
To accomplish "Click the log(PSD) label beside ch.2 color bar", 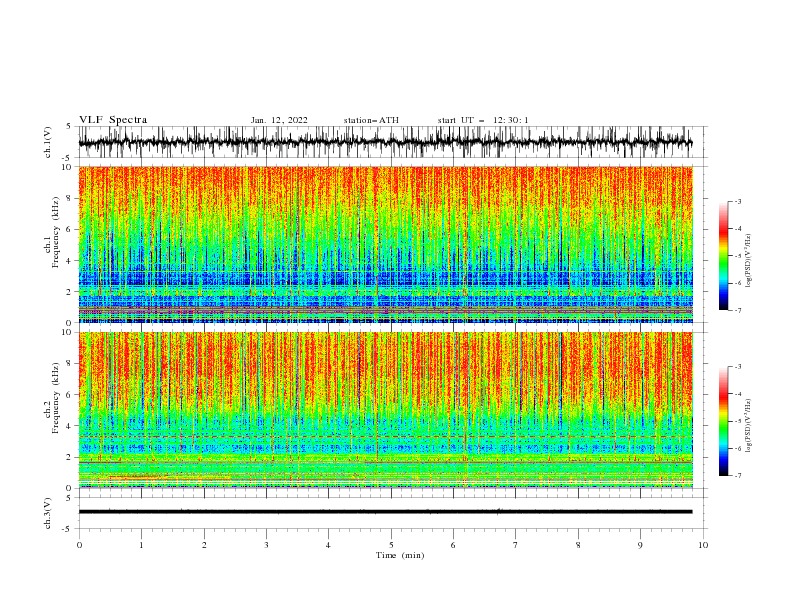I will 748,425.
